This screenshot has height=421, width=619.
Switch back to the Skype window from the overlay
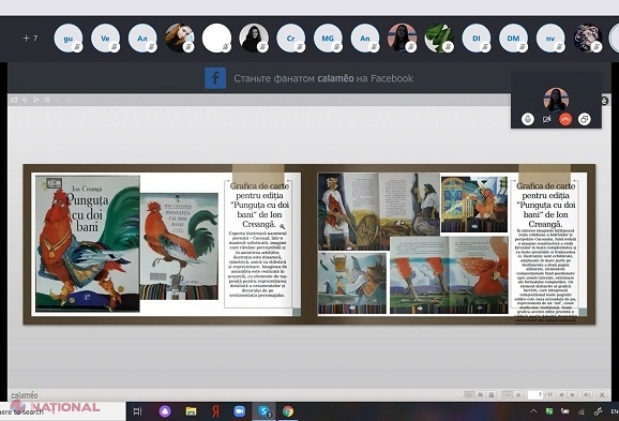584,119
